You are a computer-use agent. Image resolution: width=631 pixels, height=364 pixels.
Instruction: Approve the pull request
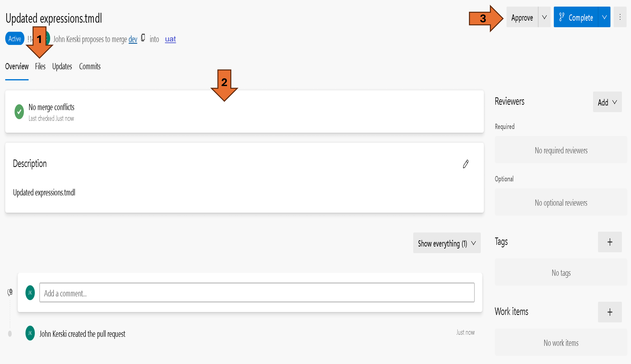point(522,17)
